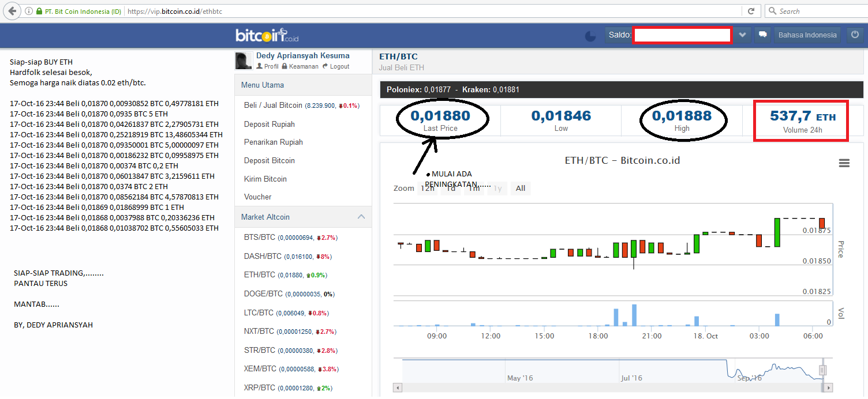This screenshot has height=399, width=868.
Task: Open the Keamanan security link
Action: (x=300, y=66)
